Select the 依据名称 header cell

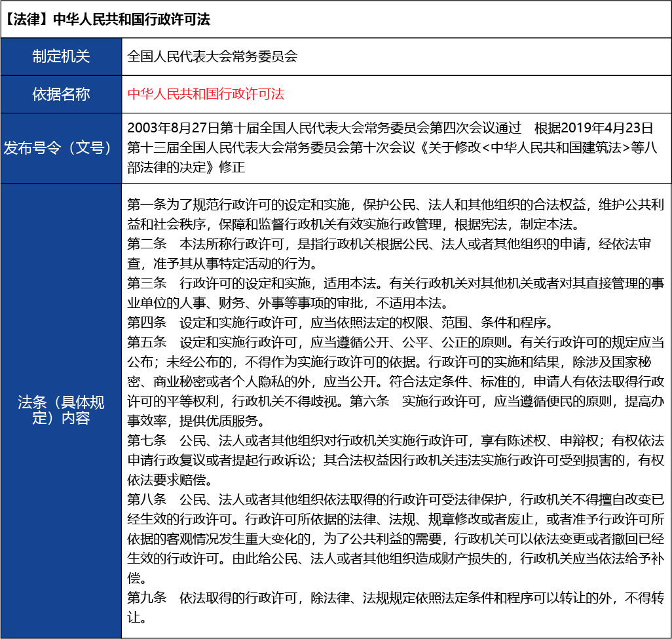(62, 94)
